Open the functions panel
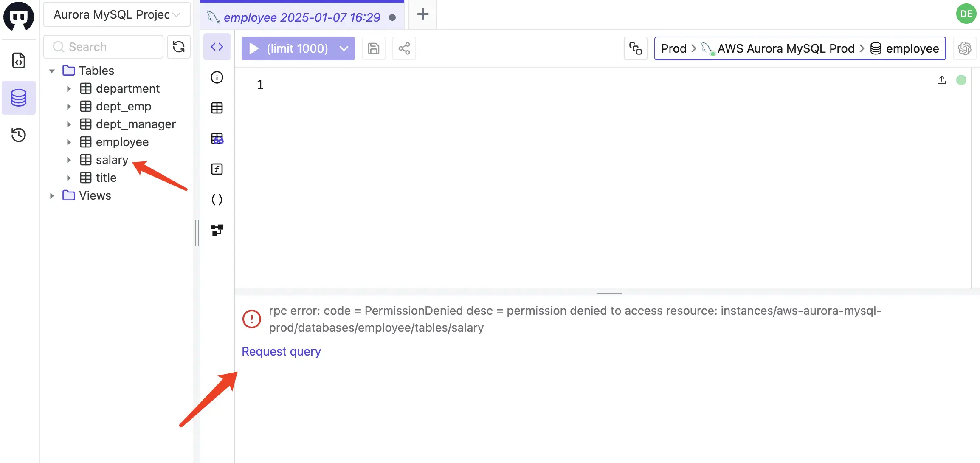The height and width of the screenshot is (463, 980). 217,169
